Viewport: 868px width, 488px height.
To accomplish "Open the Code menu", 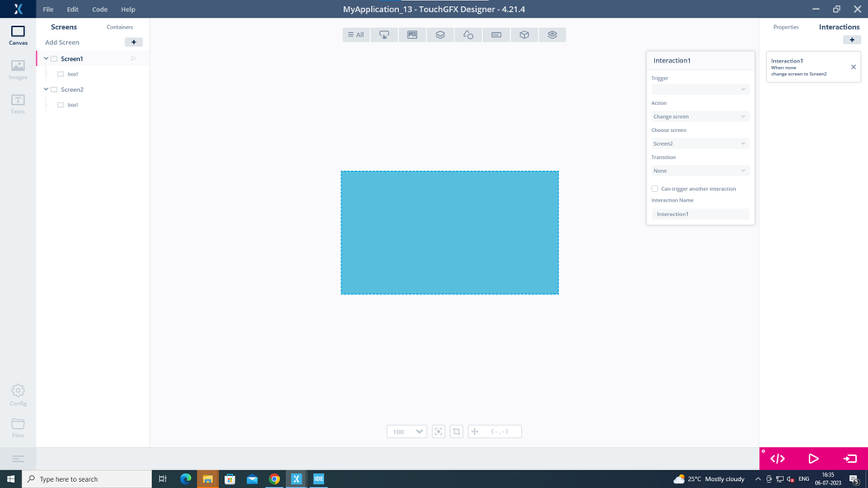I will pos(100,9).
